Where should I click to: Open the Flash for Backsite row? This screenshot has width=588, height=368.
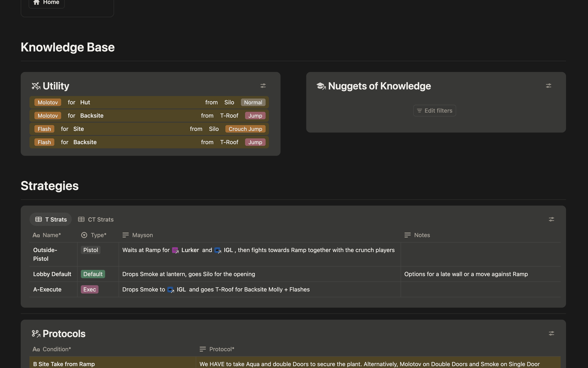coord(149,142)
